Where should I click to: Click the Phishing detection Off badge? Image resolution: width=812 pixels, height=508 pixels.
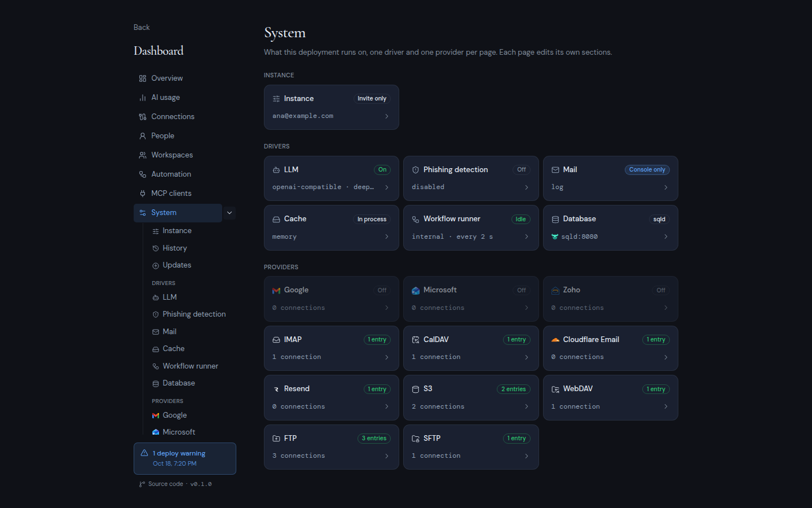click(522, 170)
